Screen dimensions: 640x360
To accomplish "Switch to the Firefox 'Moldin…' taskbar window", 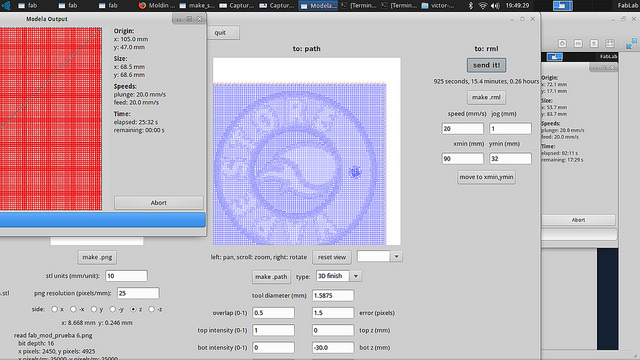I will tap(157, 5).
